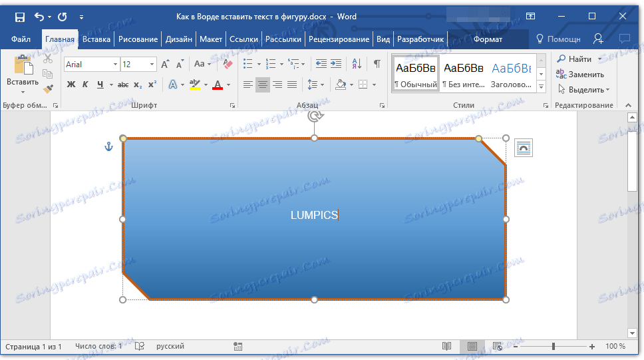Toggle subscript x₂ formatting

point(138,85)
